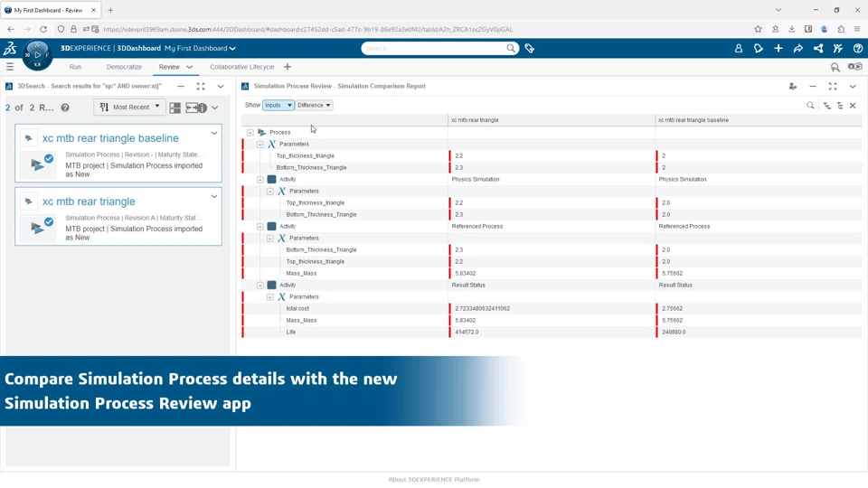Screen dimensions: 868x488
Task: Expand the baseline card options chevron
Action: 214,134
